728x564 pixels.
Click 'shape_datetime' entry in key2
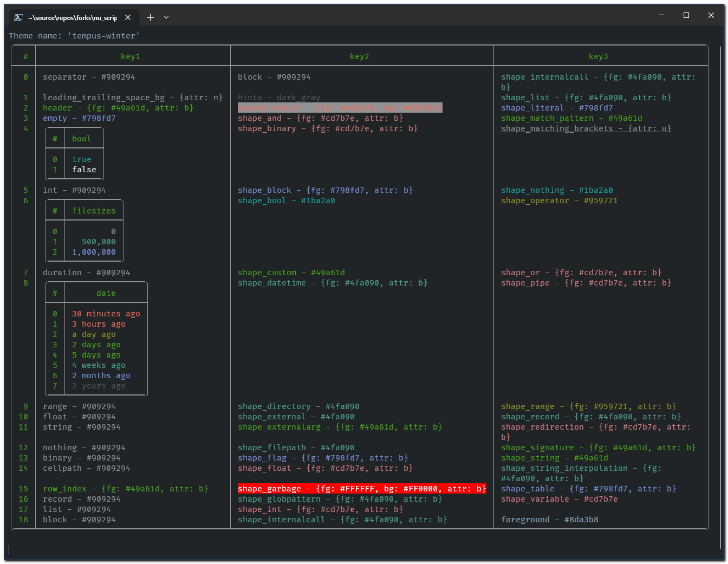pyautogui.click(x=333, y=283)
